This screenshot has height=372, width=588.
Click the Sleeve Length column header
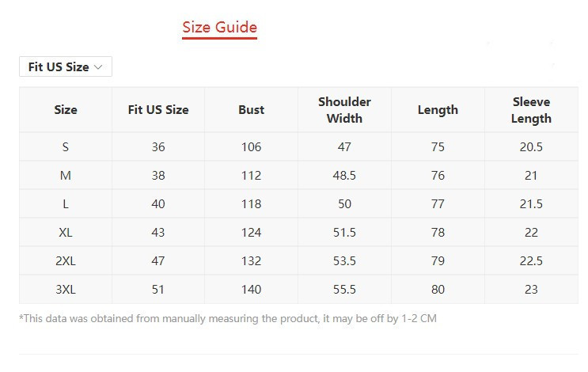[531, 110]
